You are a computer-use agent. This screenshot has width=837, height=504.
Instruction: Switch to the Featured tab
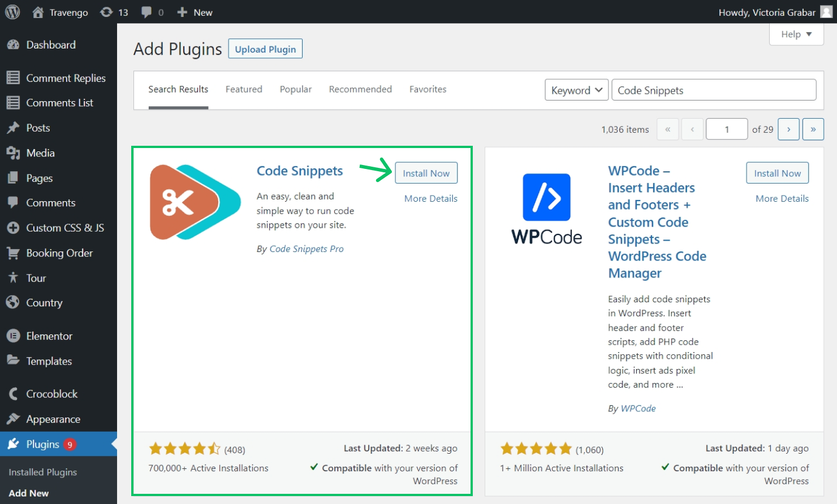(x=244, y=89)
